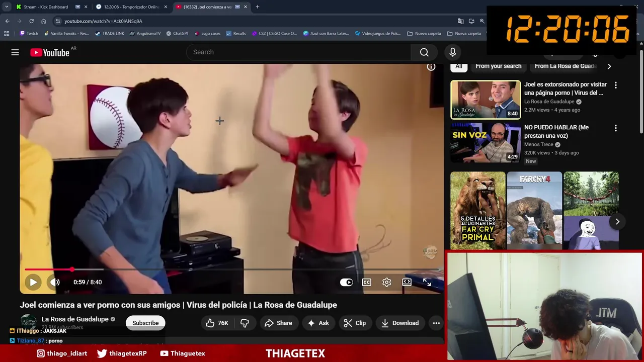Open first Nueva carpeta bookmark folder
Image resolution: width=644 pixels, height=362 pixels.
424,34
